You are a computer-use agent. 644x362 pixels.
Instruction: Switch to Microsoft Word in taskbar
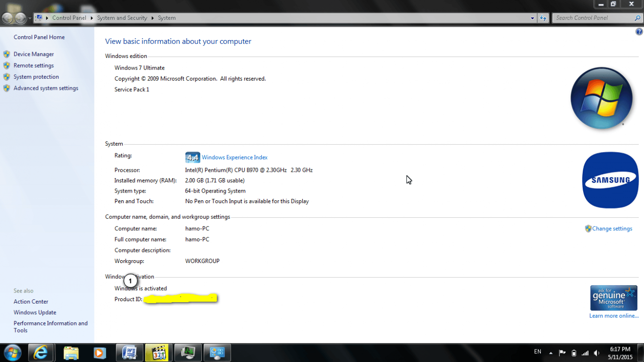tap(129, 353)
